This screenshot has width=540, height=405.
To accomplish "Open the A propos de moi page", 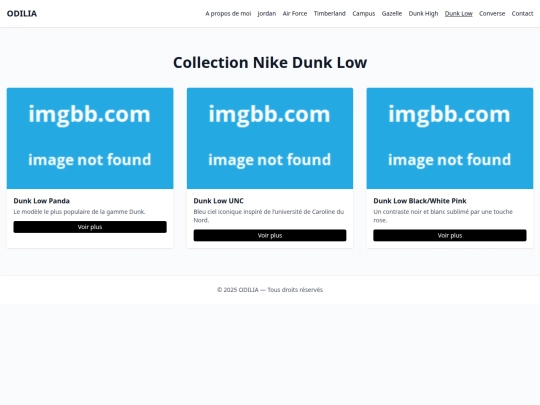I will [x=228, y=13].
